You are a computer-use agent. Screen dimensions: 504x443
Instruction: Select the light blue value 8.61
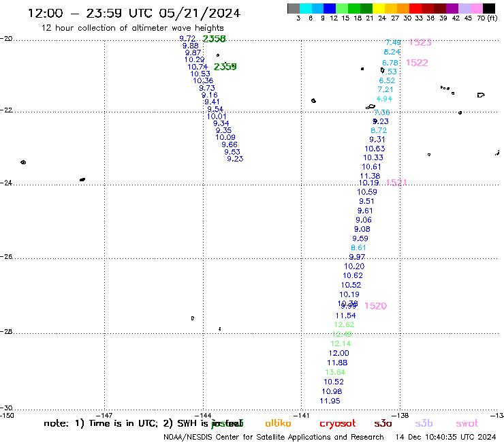(358, 247)
